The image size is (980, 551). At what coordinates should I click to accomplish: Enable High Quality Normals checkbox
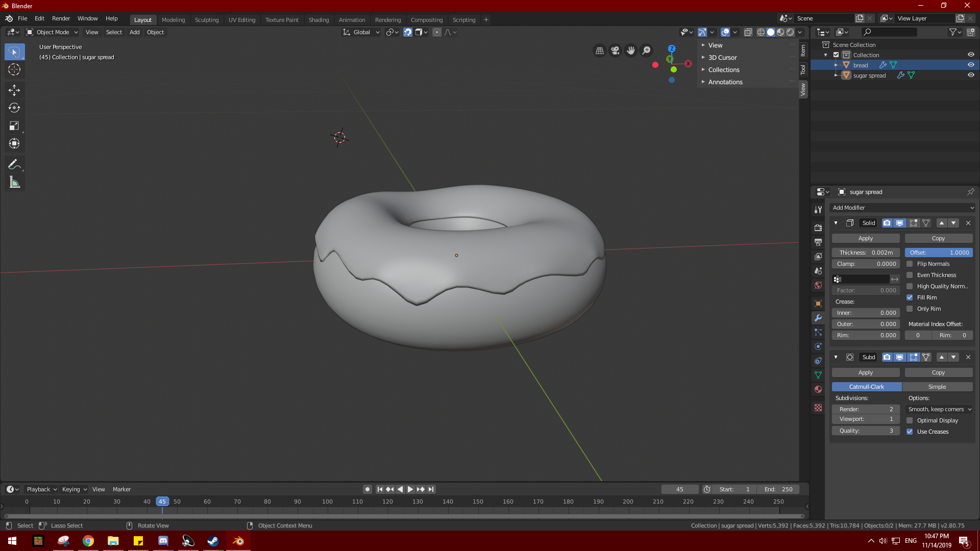(x=910, y=286)
